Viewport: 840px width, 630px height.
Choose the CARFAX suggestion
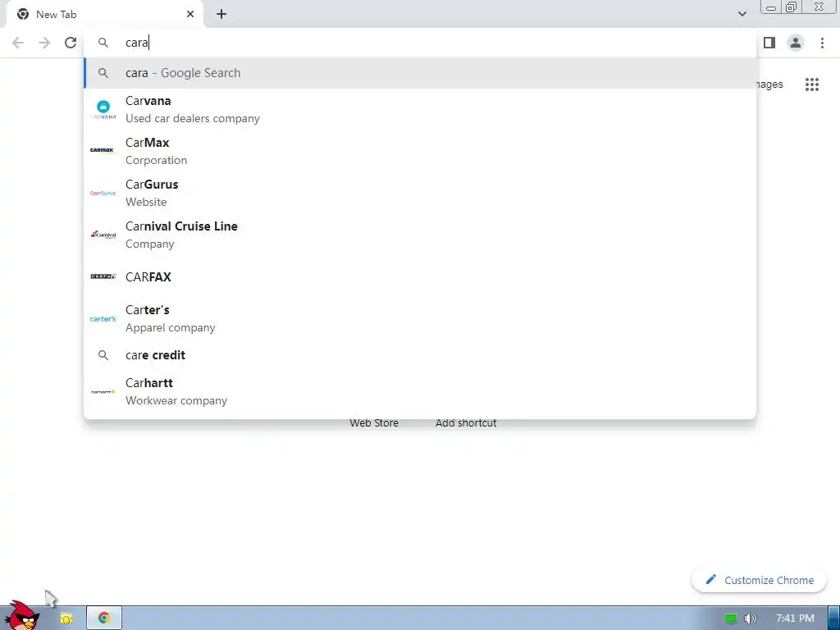[420, 277]
